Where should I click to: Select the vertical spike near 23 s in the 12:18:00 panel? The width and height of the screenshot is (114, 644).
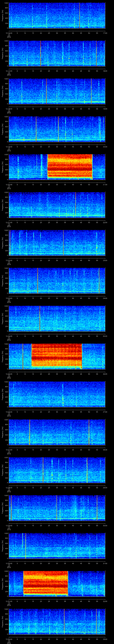(46, 91)
